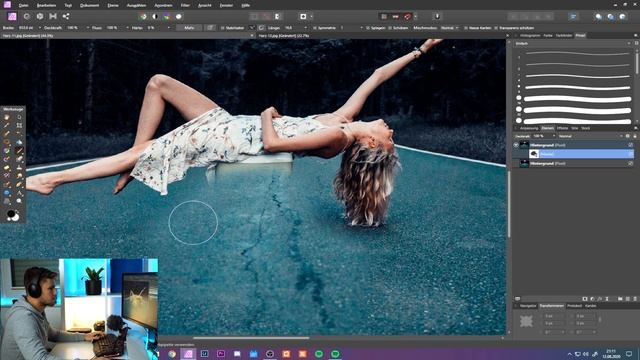This screenshot has width=640, height=360.
Task: Click the black and white color swatches
Action: point(13,215)
